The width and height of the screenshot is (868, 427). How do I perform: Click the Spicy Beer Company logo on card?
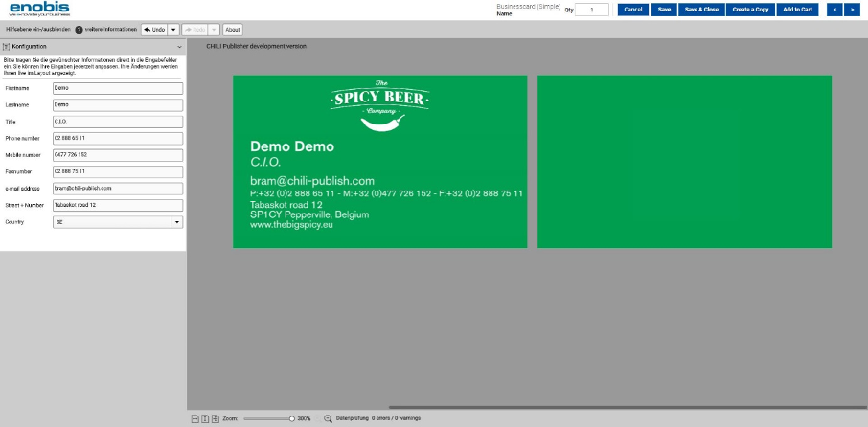pyautogui.click(x=379, y=105)
